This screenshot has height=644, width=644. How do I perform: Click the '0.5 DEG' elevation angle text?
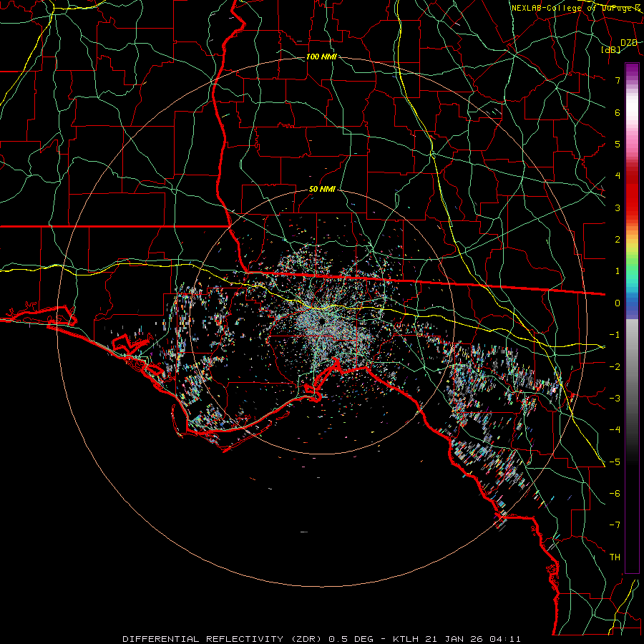[351, 639]
